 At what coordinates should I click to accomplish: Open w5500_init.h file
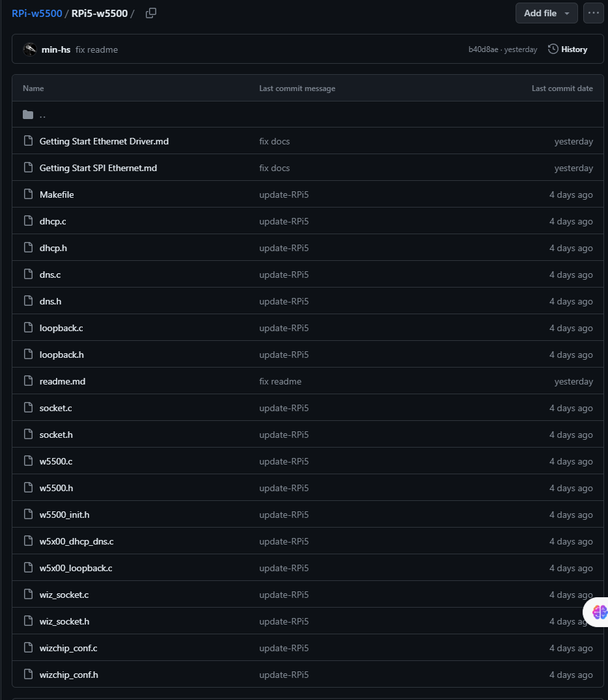64,515
